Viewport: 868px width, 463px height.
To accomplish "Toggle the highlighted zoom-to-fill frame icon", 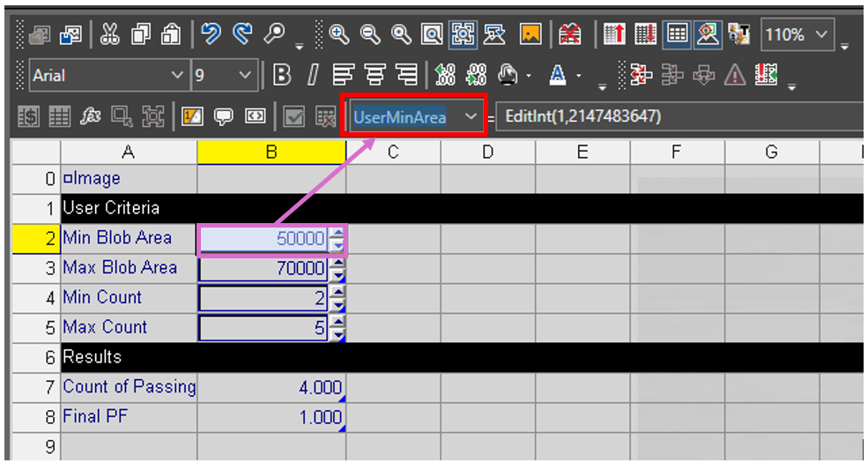I will pyautogui.click(x=463, y=35).
